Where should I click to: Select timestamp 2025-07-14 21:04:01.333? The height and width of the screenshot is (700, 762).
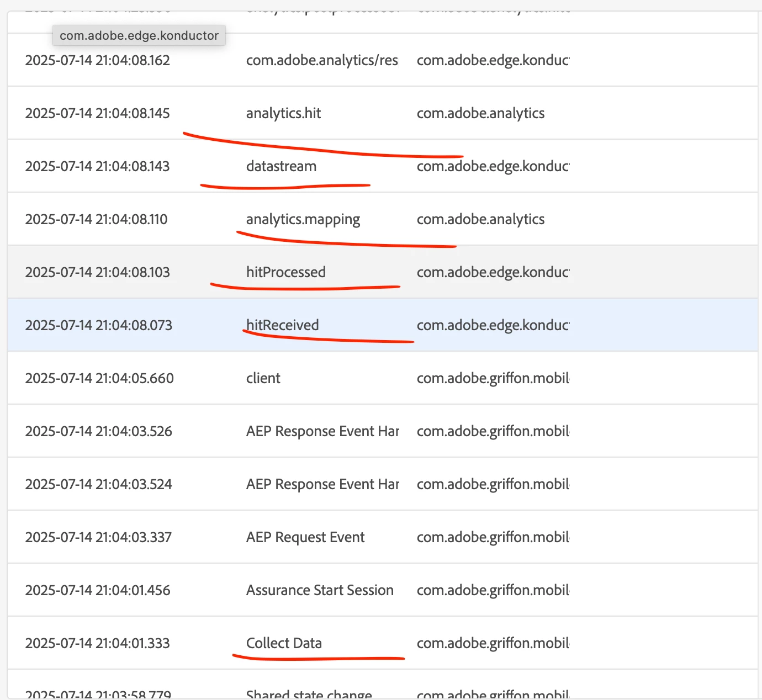tap(97, 643)
